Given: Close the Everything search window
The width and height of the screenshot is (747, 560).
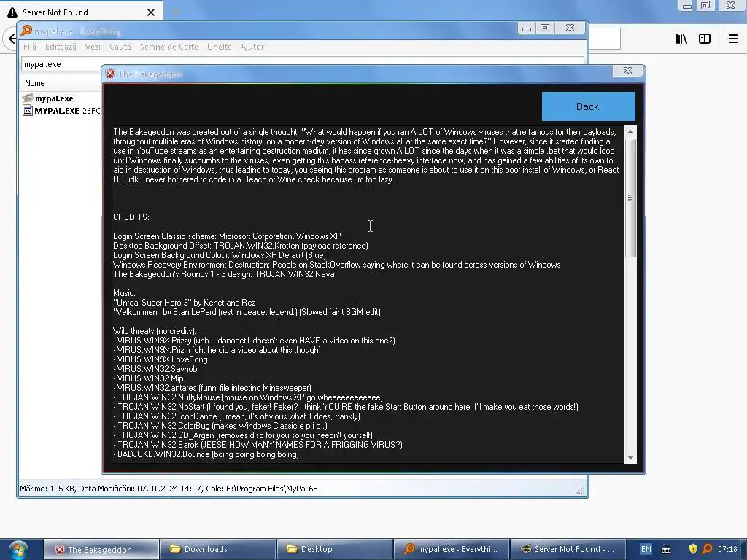Looking at the screenshot, I should coord(570,28).
